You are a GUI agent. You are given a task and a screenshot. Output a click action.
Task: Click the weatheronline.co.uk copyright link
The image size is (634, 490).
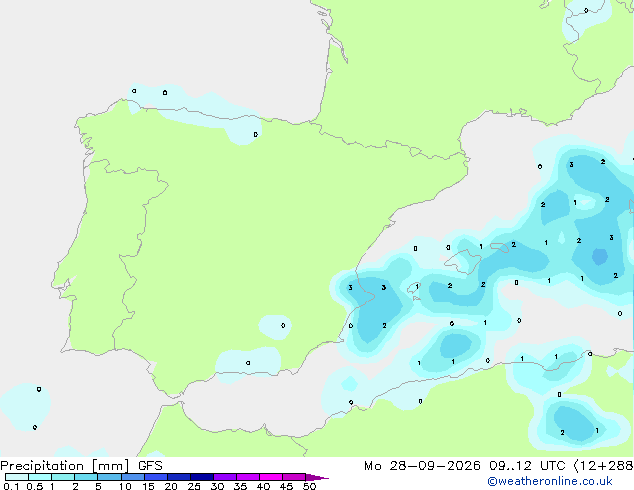point(550,481)
